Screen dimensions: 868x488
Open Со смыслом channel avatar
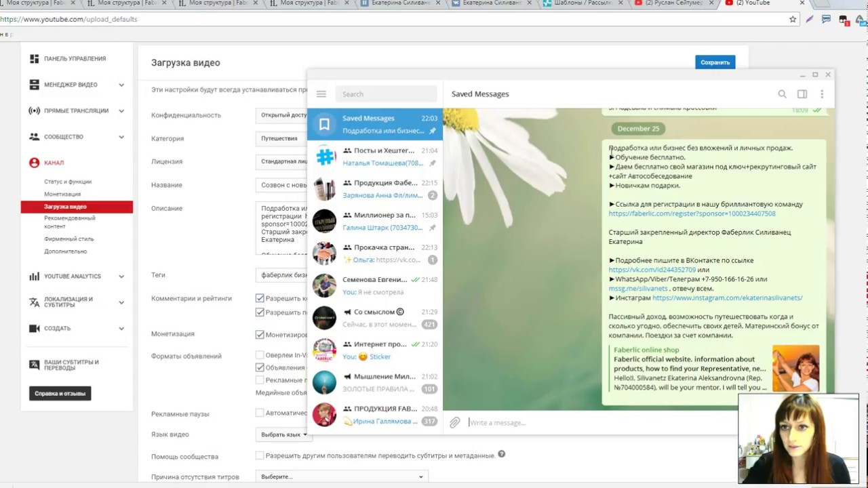pos(324,318)
